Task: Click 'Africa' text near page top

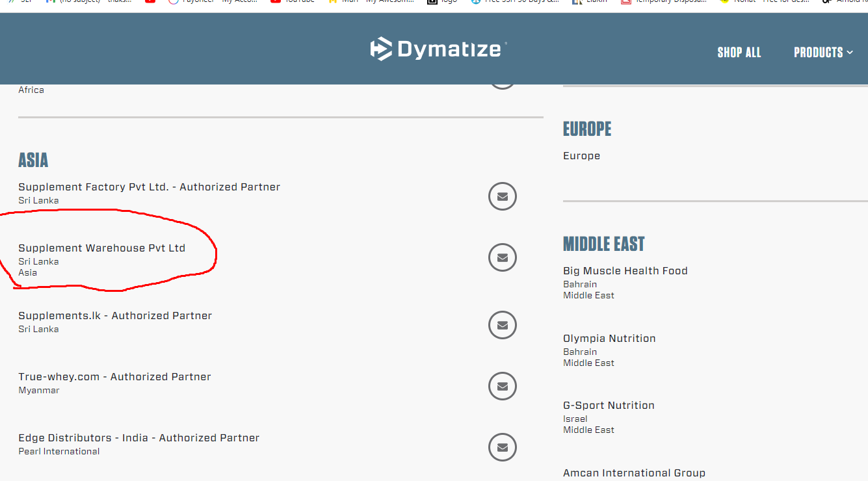Action: pyautogui.click(x=31, y=90)
